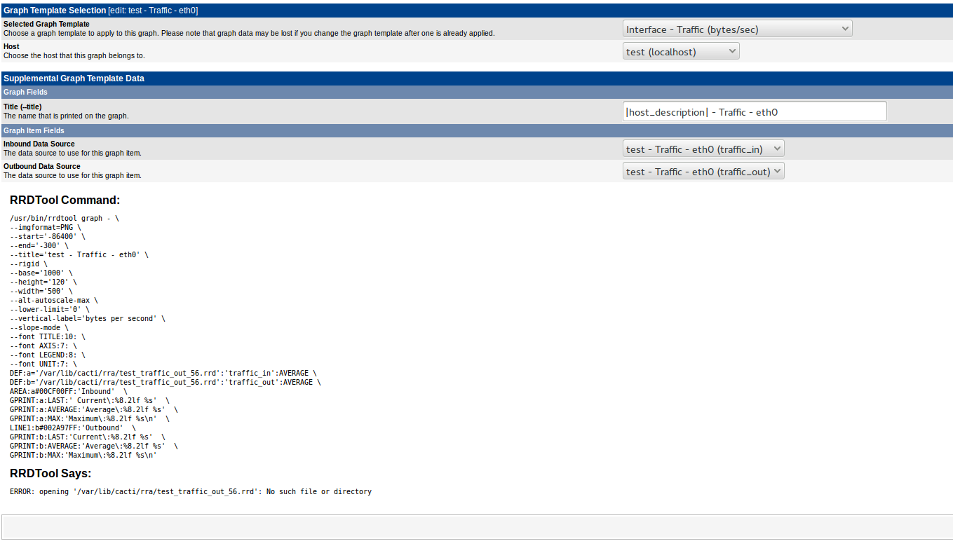Image resolution: width=953 pixels, height=560 pixels.
Task: Click the DEF:a traffic_in AVERAGE line
Action: tap(163, 374)
